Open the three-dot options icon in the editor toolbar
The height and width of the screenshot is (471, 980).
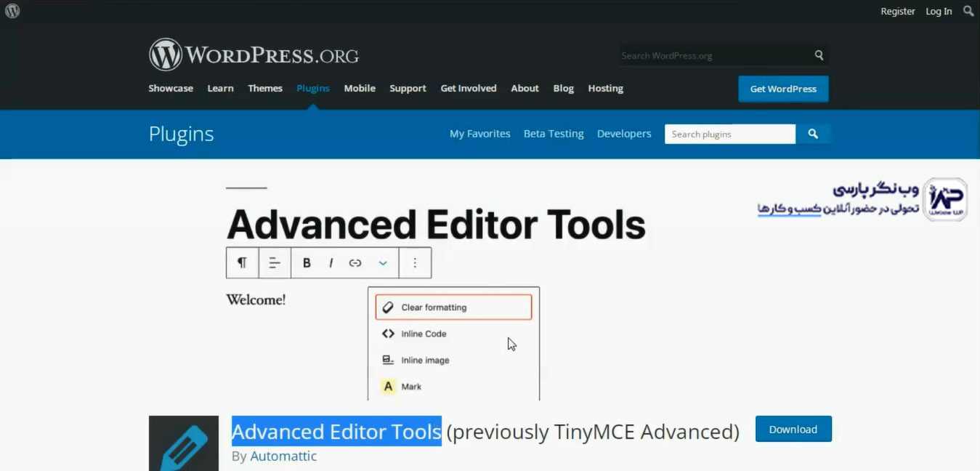click(x=415, y=262)
